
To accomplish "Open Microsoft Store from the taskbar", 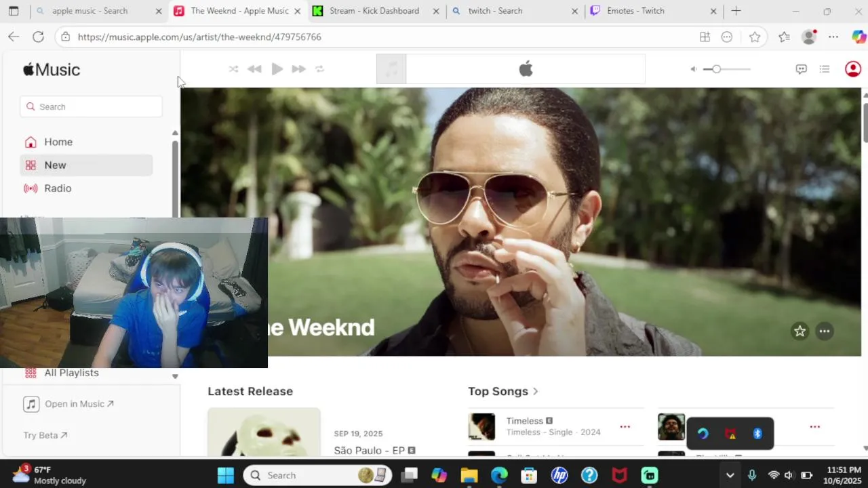I will [x=529, y=475].
